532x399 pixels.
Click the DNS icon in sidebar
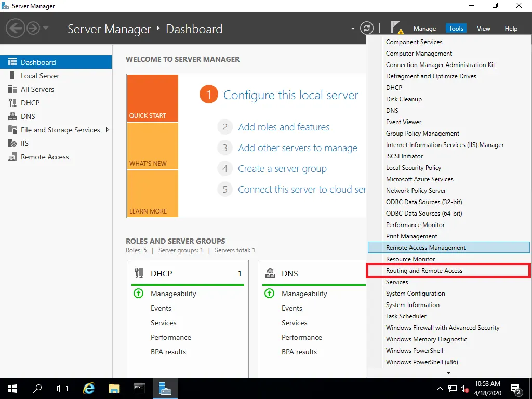(12, 116)
